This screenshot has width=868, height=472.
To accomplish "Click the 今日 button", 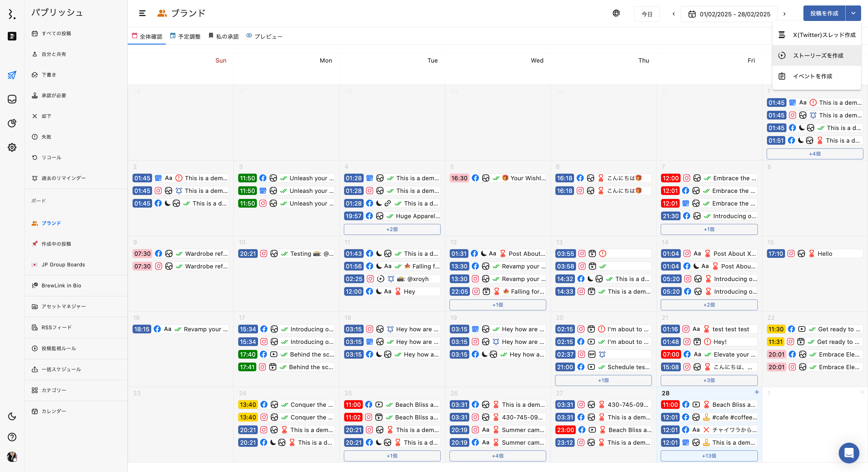I will pos(646,14).
